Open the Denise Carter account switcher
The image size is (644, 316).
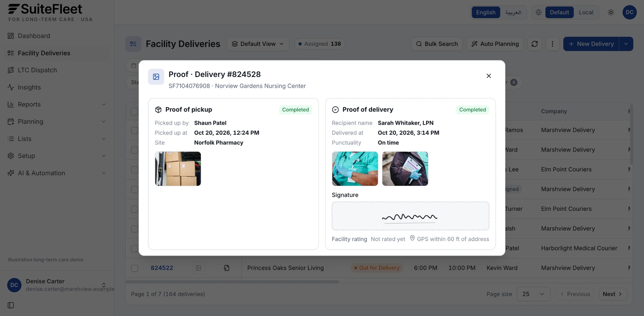point(57,285)
